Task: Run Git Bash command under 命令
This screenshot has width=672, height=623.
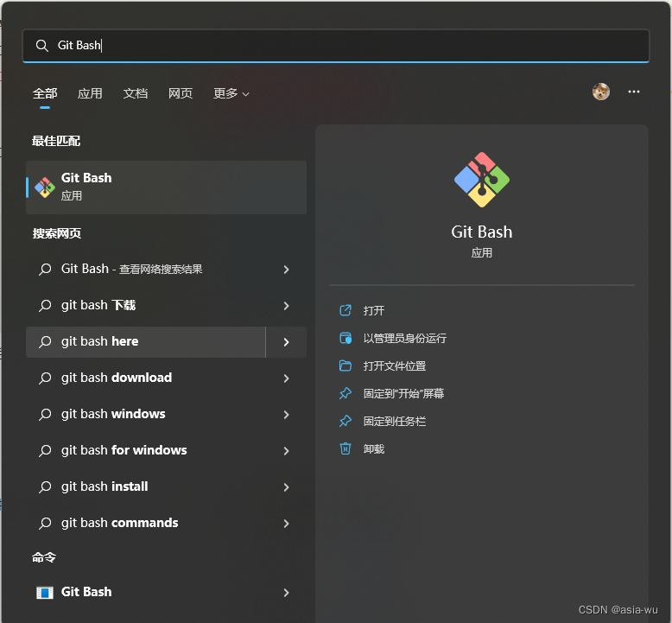Action: [146, 593]
